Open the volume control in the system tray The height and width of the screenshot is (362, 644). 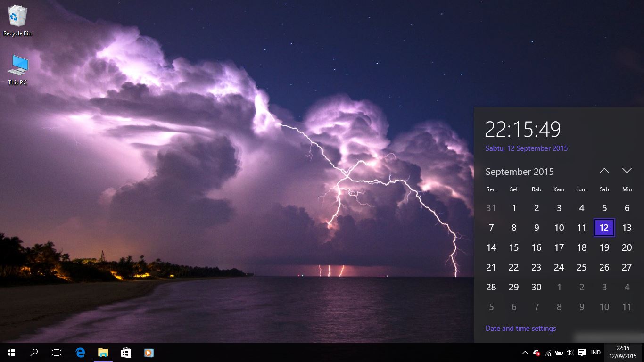570,352
